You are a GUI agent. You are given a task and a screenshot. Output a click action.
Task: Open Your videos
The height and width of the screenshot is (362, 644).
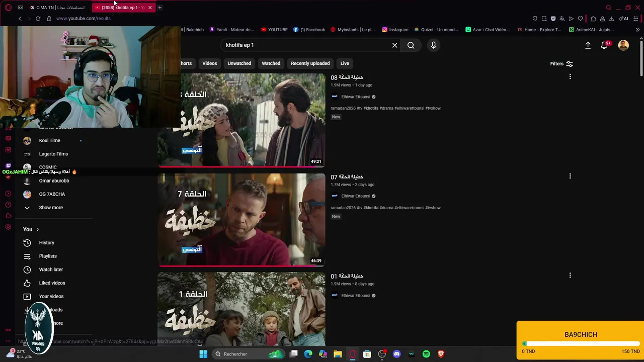point(51,297)
